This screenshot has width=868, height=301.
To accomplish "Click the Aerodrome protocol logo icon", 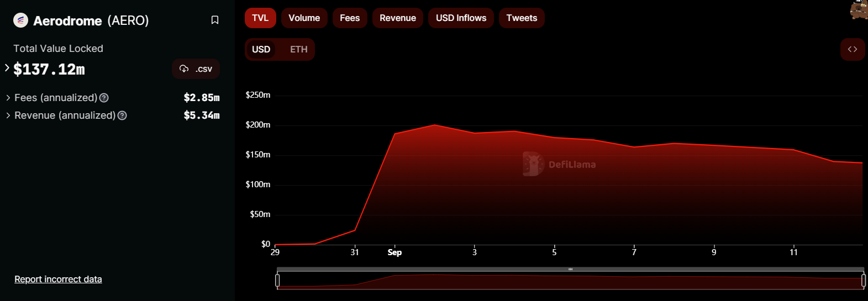I will click(x=20, y=20).
